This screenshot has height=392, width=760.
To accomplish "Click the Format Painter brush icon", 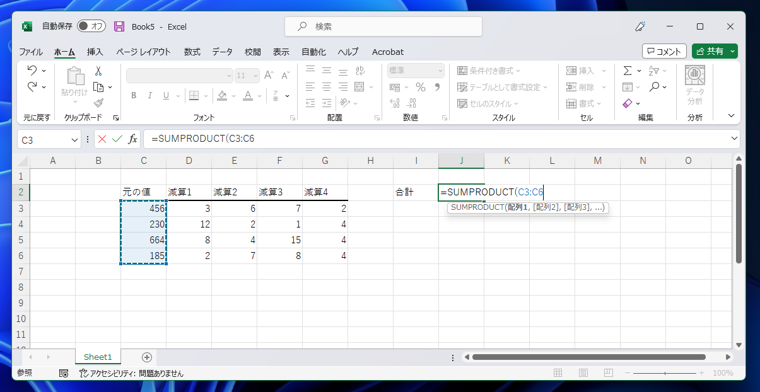I will tap(98, 103).
